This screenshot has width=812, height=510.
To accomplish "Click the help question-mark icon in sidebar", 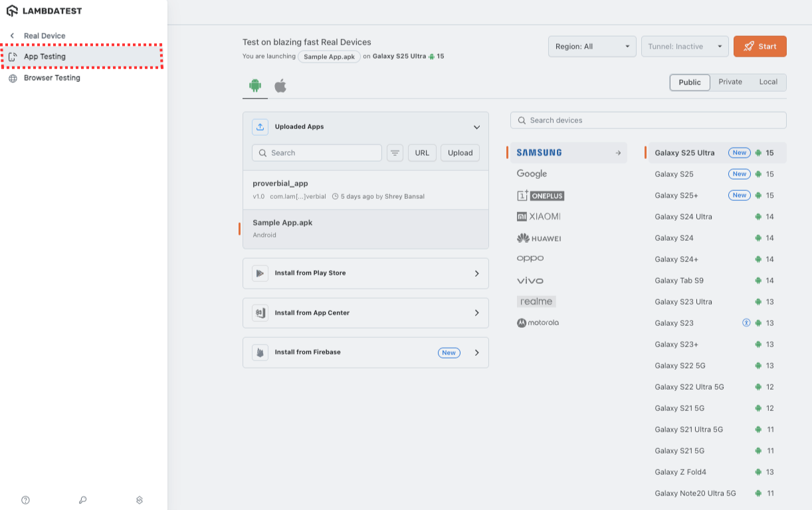I will point(25,499).
